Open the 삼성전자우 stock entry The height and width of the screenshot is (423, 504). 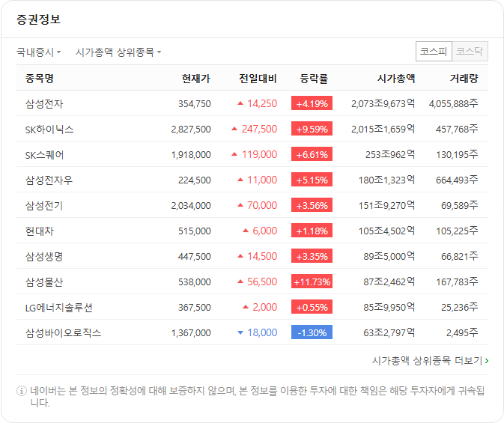click(x=49, y=180)
